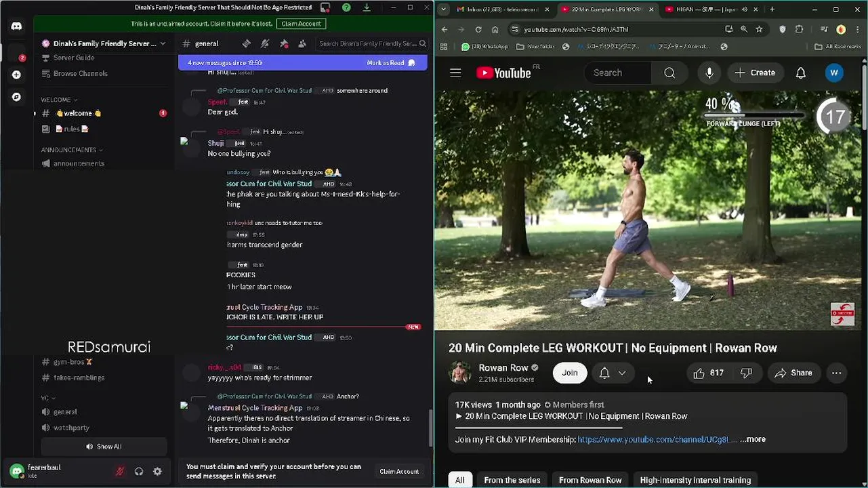Screen dimensions: 868x488
Task: Select the All filter chip
Action: tap(459, 480)
